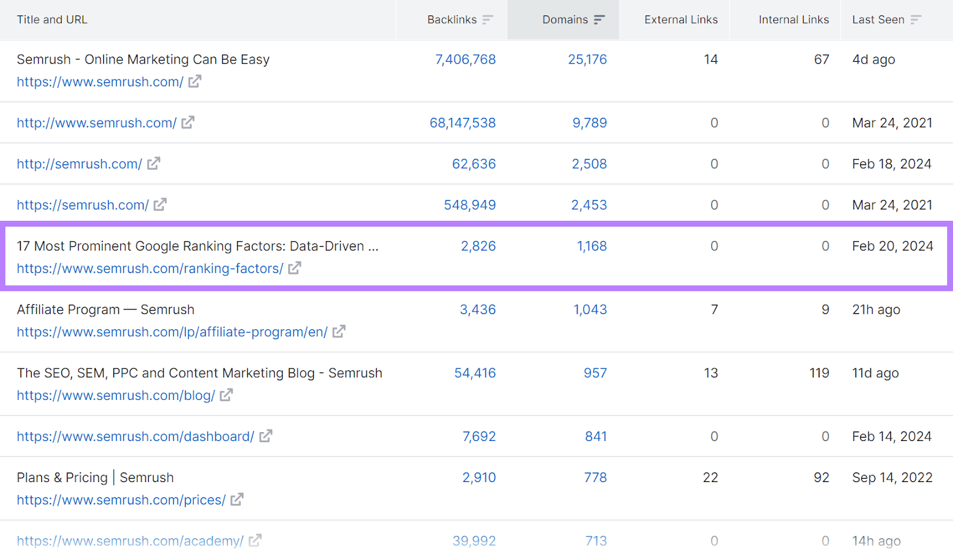Open external icon beside https://semrush.com/

point(160,205)
